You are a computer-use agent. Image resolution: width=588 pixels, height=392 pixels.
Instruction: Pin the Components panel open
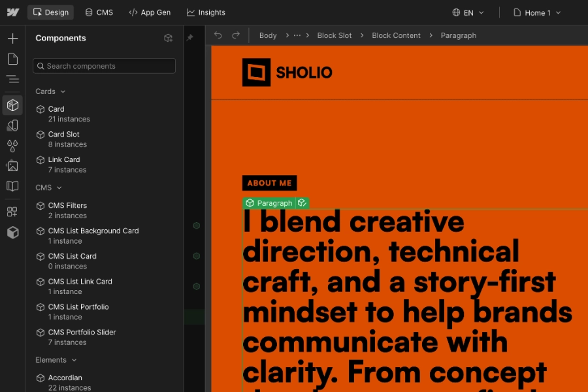190,38
